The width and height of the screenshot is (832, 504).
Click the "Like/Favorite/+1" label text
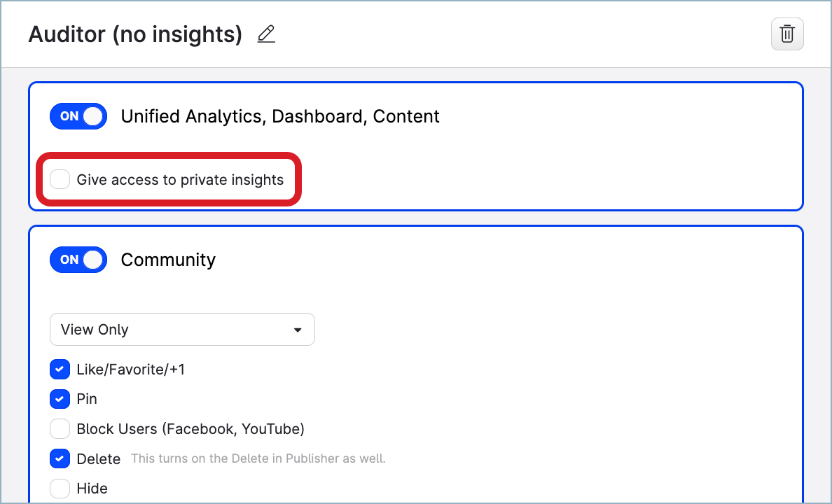tap(131, 369)
